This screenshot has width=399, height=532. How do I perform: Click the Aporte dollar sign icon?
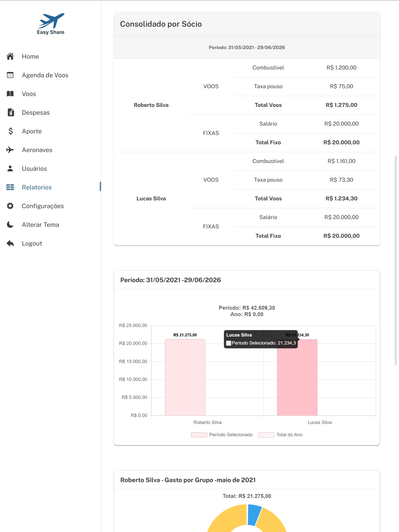10,131
